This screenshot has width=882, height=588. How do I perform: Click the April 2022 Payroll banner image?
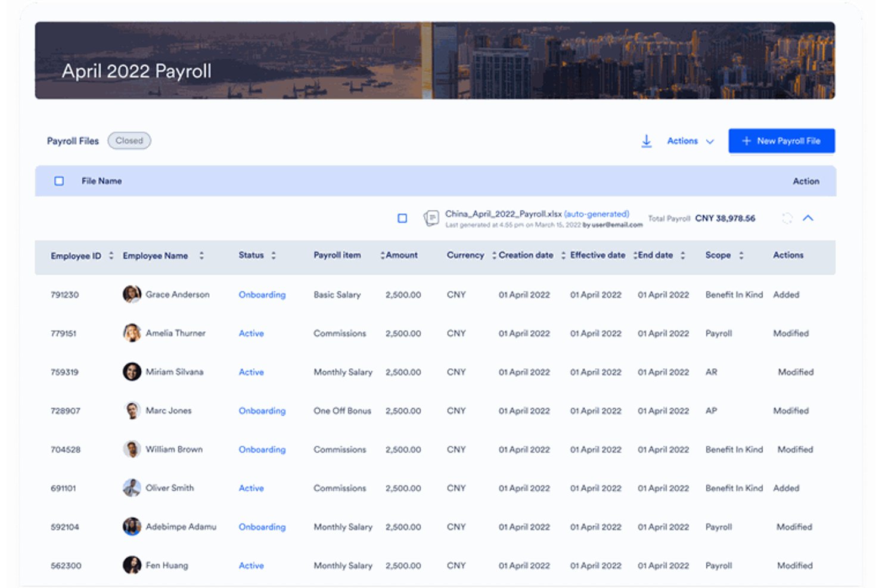pos(435,60)
